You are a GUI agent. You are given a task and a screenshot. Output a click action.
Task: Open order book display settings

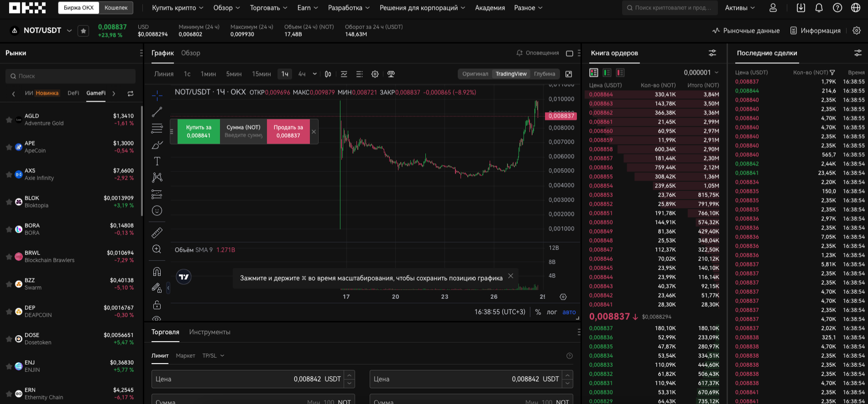(712, 53)
